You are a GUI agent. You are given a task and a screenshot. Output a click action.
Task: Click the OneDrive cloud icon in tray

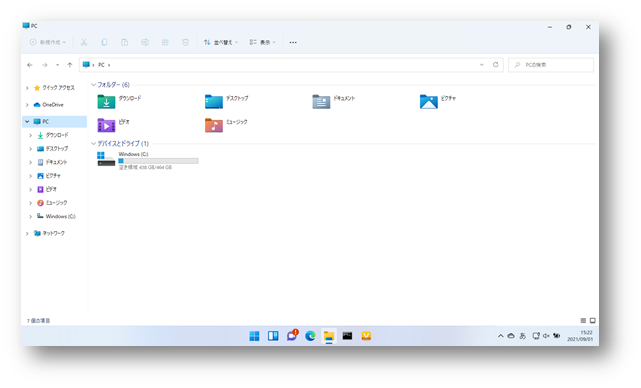tap(511, 336)
